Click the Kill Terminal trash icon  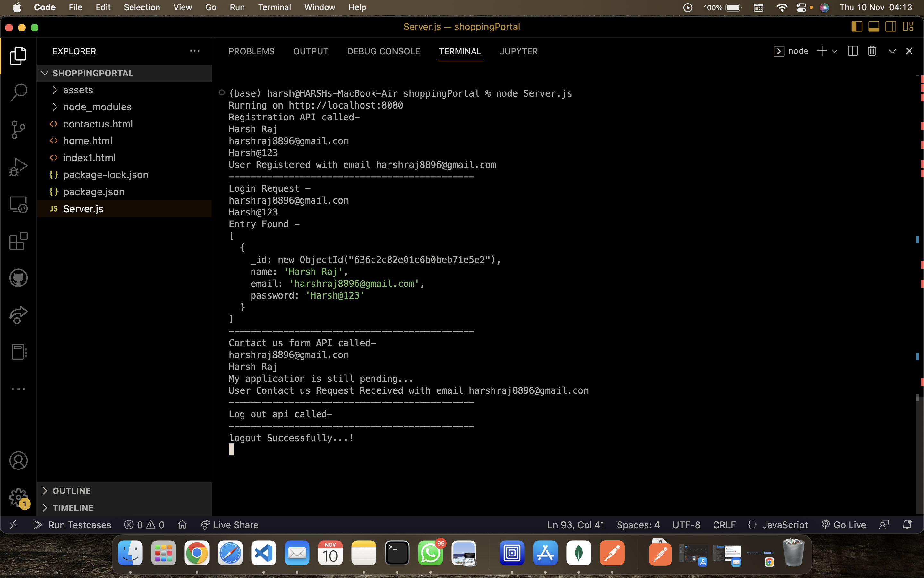point(872,51)
